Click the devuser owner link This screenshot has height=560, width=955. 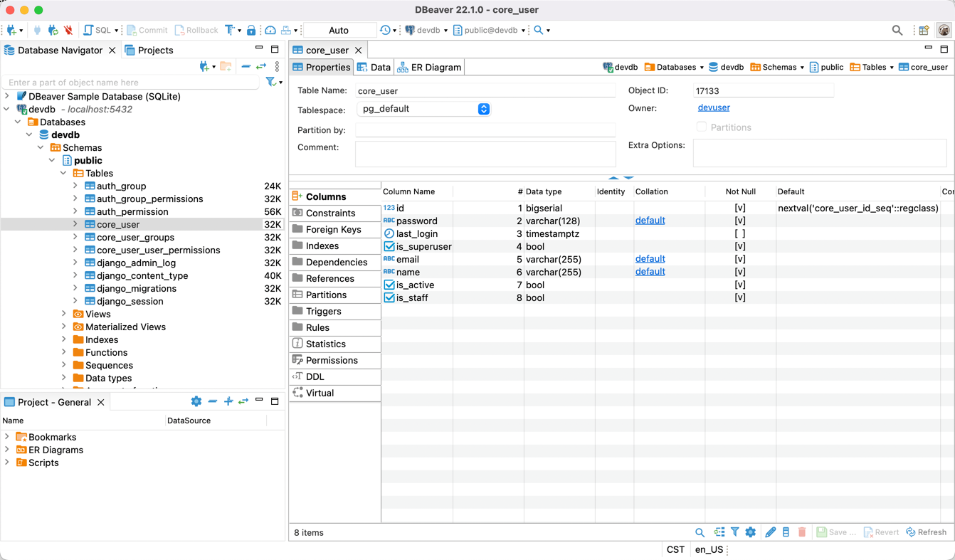tap(714, 107)
